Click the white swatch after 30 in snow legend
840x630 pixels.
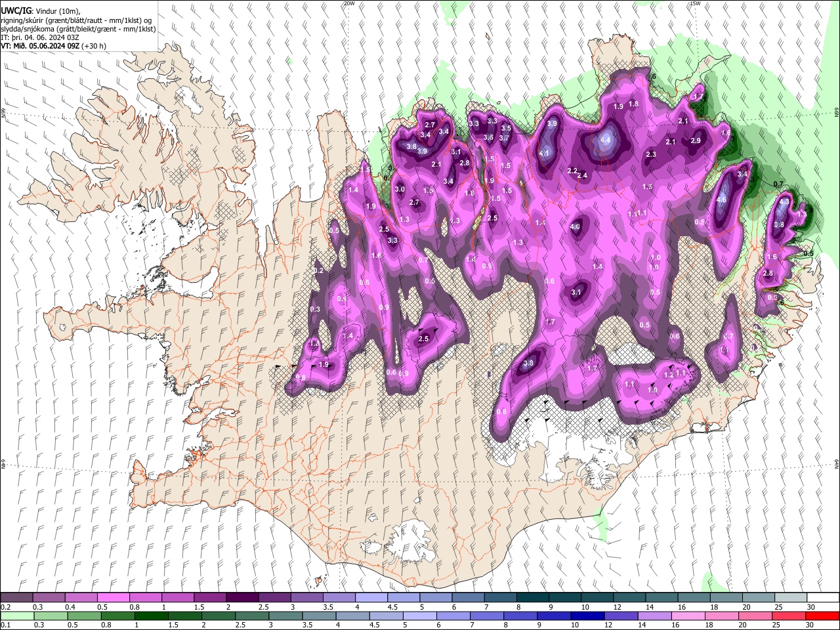pos(822,597)
